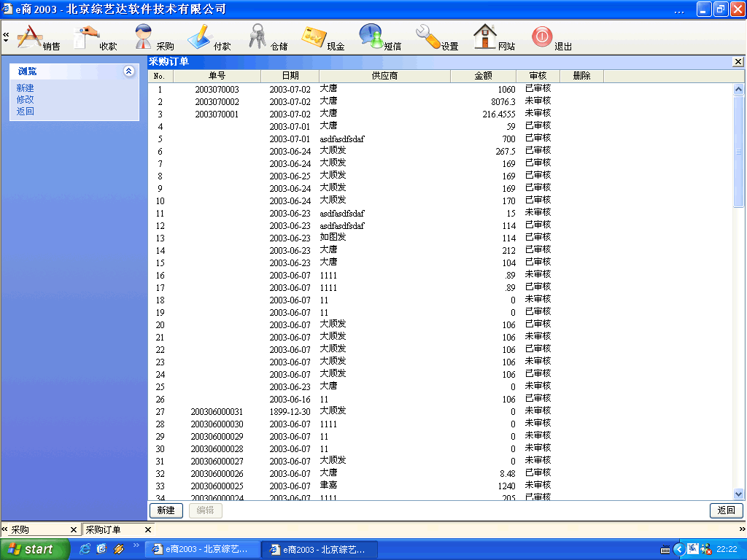
Task: Sort by the 金额 column header
Action: (483, 76)
